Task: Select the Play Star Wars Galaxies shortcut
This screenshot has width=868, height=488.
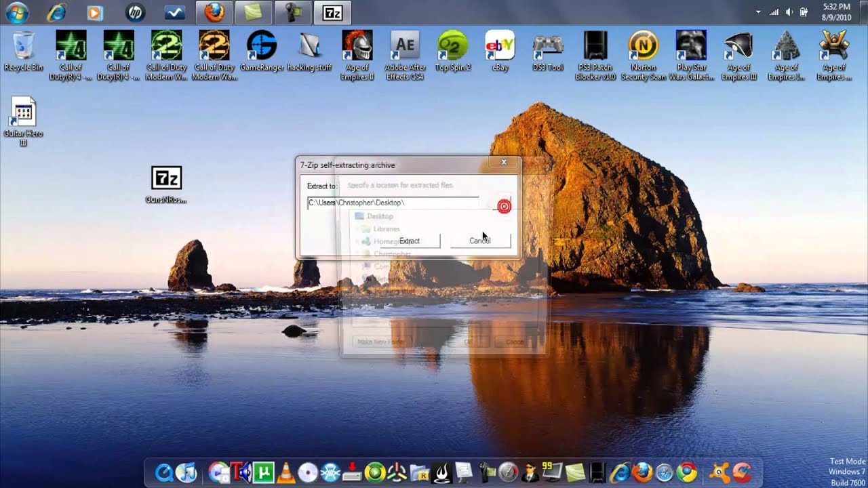Action: [x=691, y=55]
